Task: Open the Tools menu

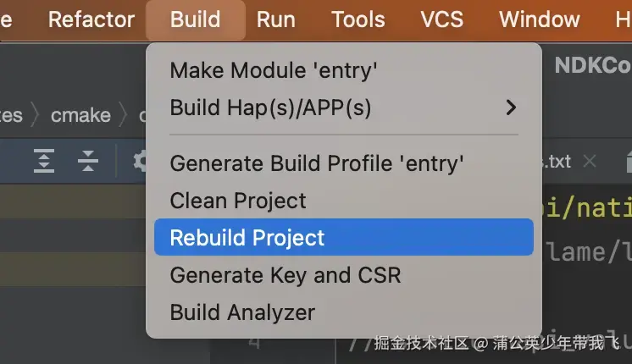Action: tap(358, 19)
